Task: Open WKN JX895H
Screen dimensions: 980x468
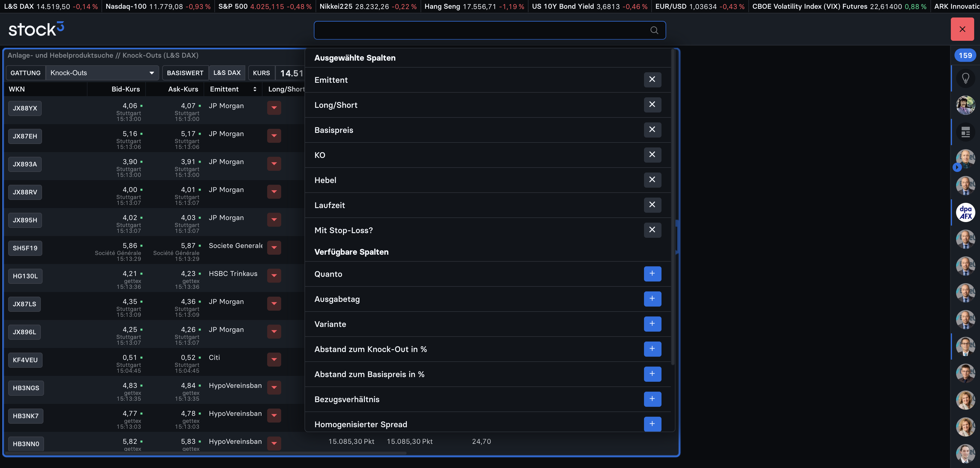Action: point(25,220)
